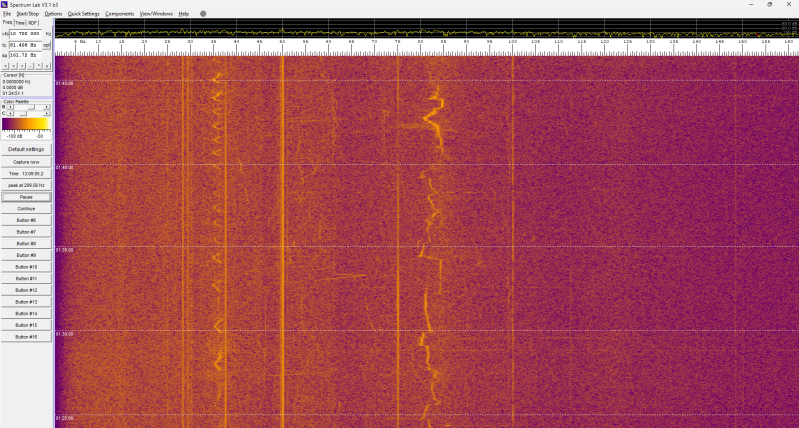The image size is (799, 428).
Task: Click the 100 Hz mark on frequency ruler
Action: coord(512,42)
